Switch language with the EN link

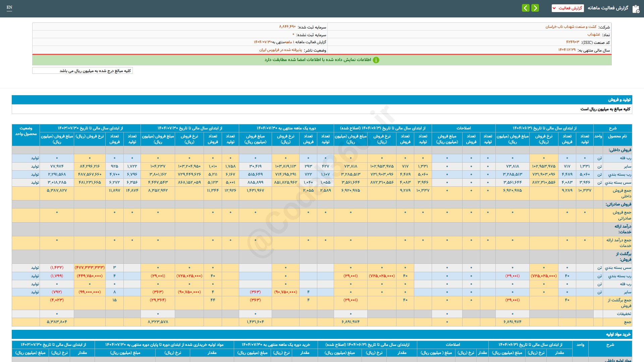[9, 7]
